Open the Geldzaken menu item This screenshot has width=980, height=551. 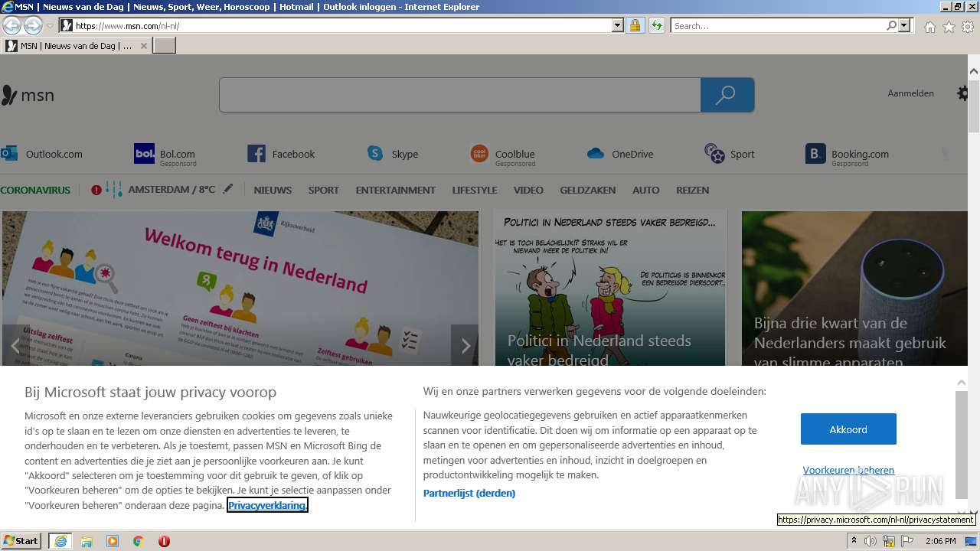pyautogui.click(x=588, y=190)
